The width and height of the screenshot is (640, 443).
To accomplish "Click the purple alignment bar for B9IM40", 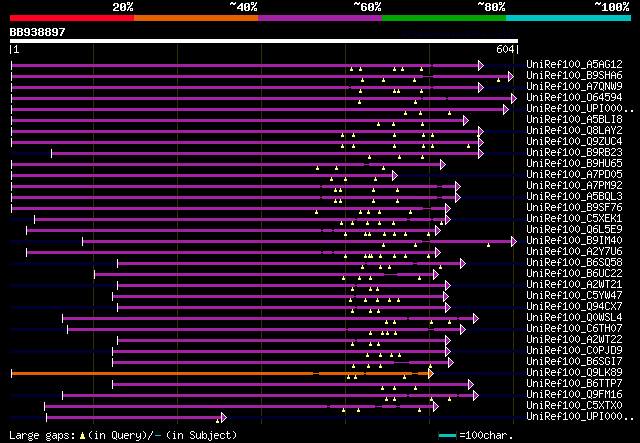I will coord(297,242).
